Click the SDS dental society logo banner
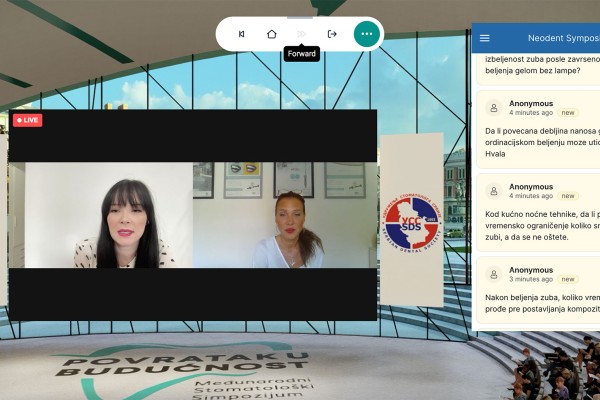Viewport: 600px width, 400px height. point(411,222)
